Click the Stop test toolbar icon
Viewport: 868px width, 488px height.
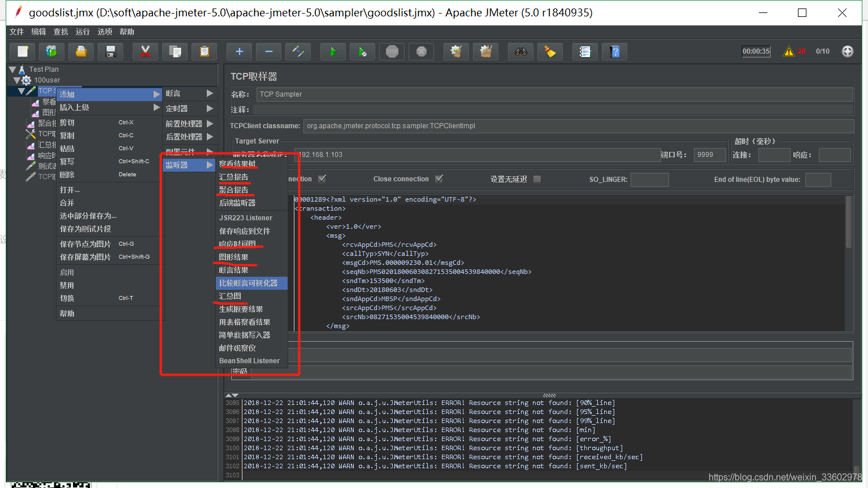392,51
